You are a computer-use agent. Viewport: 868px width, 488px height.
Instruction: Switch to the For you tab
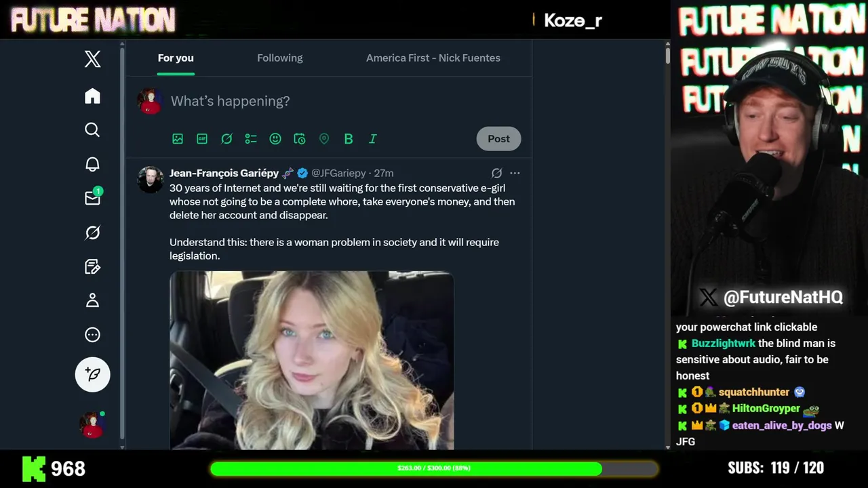[x=176, y=58]
